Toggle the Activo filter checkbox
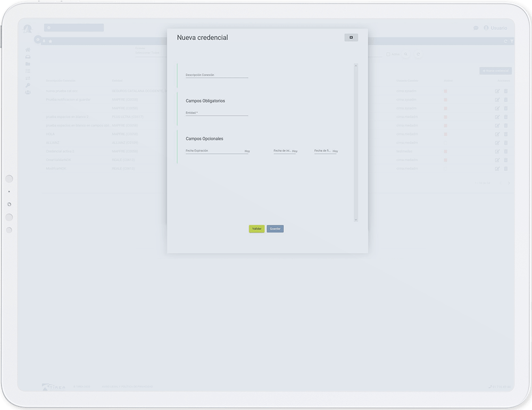Image resolution: width=532 pixels, height=410 pixels. (388, 54)
